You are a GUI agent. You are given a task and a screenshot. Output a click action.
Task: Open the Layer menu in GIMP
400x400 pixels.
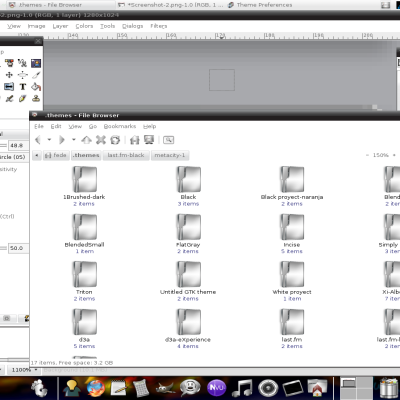pyautogui.click(x=60, y=26)
